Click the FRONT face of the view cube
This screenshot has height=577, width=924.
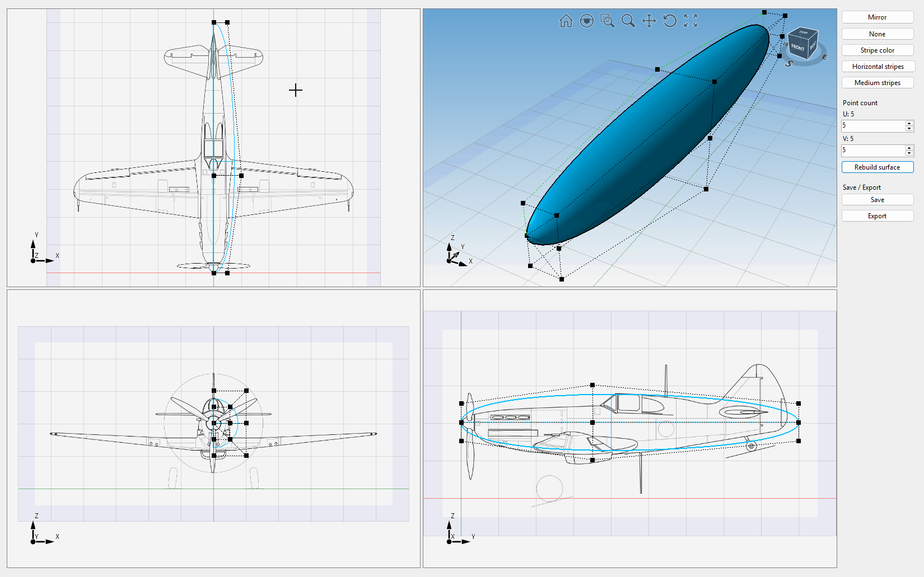pos(797,48)
